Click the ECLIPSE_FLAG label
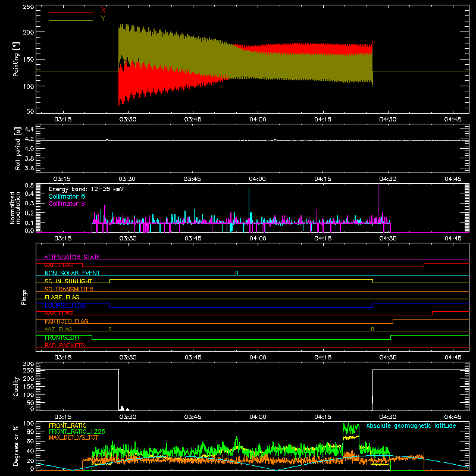Screen dimensions: 476x476 click(x=65, y=305)
